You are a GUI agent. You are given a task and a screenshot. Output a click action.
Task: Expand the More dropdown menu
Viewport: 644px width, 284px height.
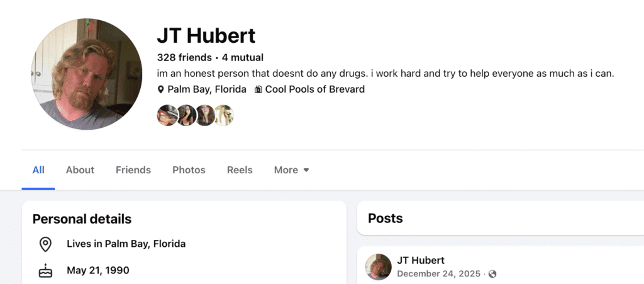click(x=292, y=170)
